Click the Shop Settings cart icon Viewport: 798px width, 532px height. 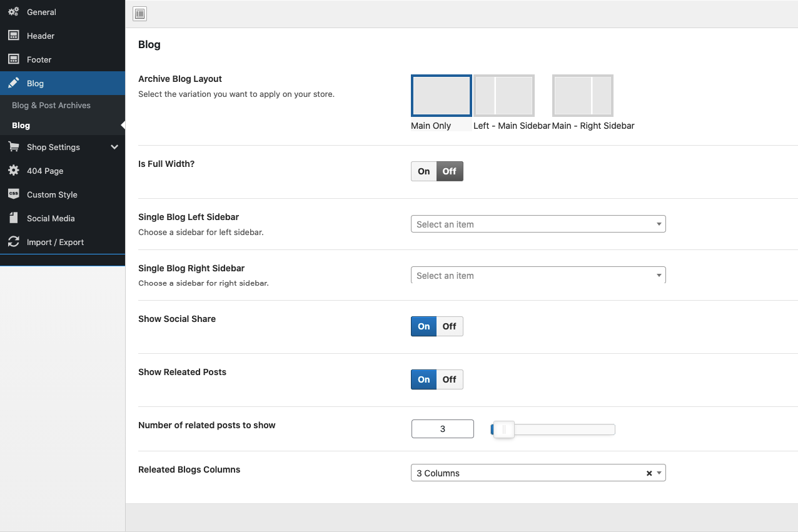(x=13, y=147)
